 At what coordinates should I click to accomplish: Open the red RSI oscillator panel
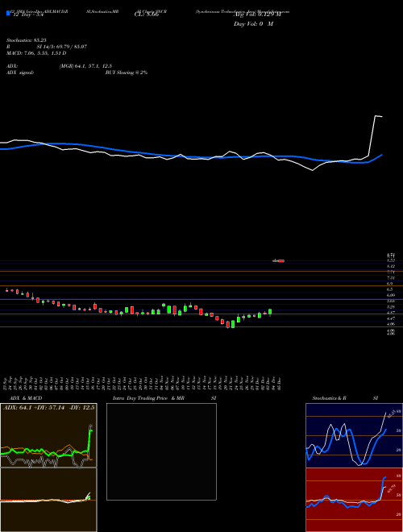point(354,500)
